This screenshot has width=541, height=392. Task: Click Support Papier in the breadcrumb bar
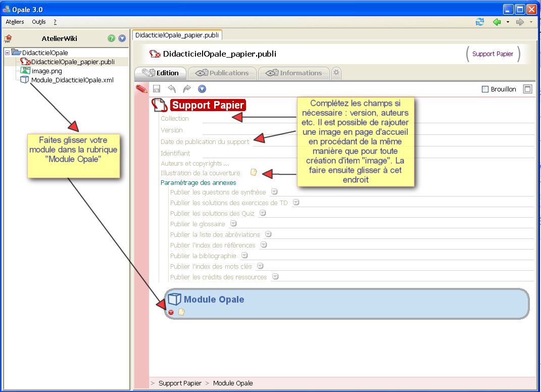[x=180, y=383]
